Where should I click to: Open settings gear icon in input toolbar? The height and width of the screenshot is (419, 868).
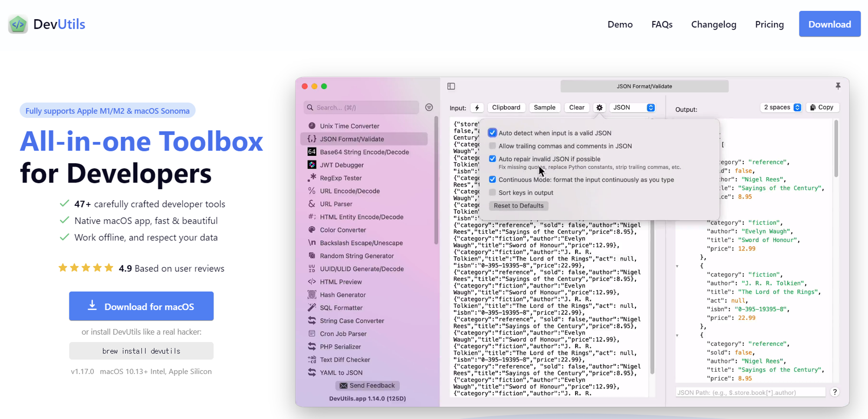pos(599,108)
